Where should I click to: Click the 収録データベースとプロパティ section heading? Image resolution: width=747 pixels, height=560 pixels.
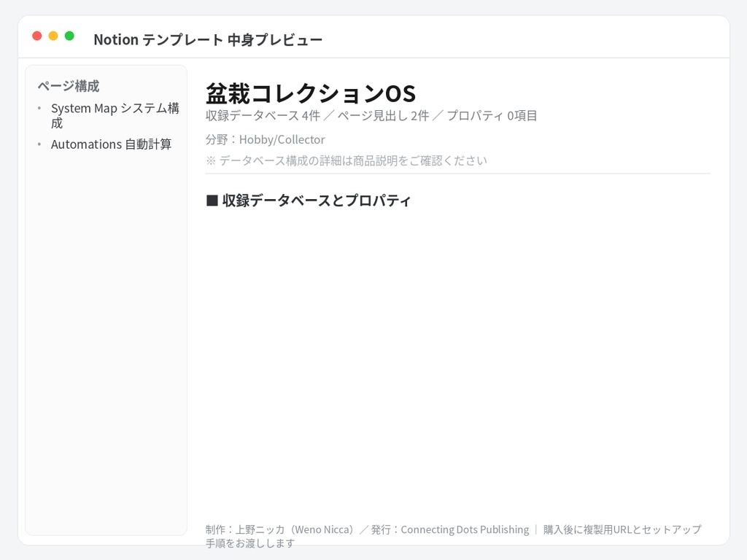coord(309,201)
